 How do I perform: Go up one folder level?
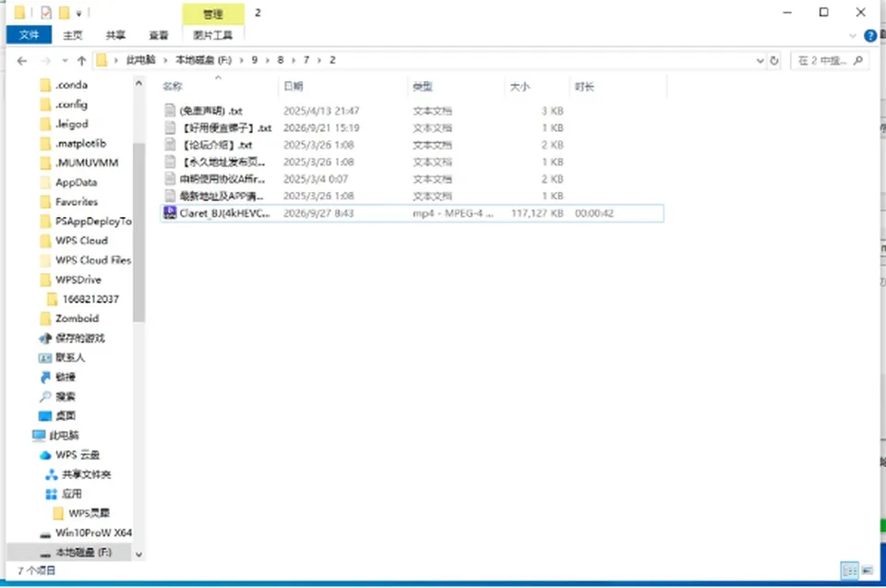tap(81, 61)
